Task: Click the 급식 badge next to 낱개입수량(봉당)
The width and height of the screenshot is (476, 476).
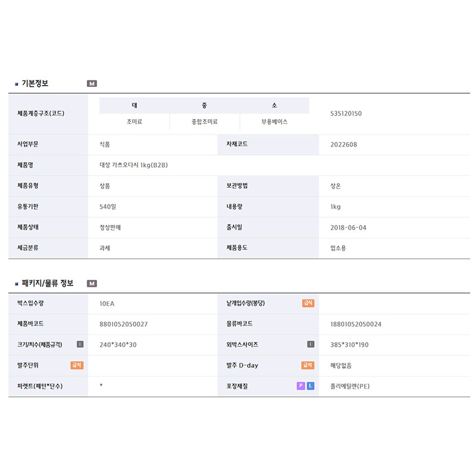Action: point(308,303)
